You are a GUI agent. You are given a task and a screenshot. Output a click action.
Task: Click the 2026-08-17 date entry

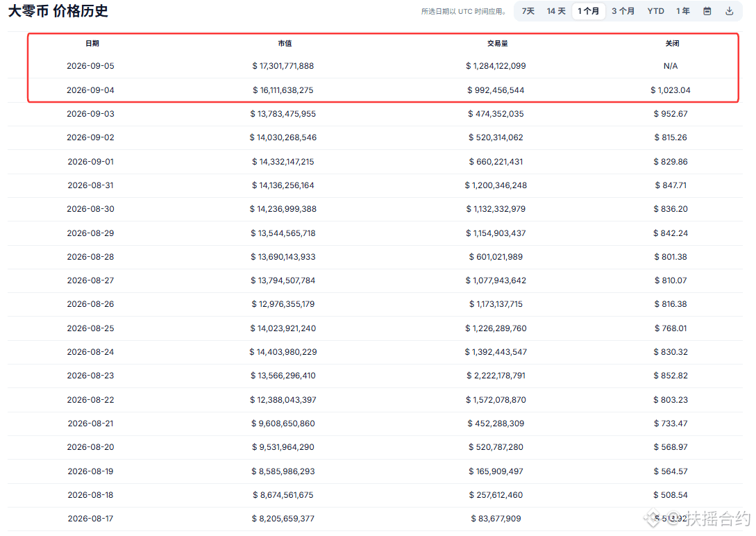(91, 519)
